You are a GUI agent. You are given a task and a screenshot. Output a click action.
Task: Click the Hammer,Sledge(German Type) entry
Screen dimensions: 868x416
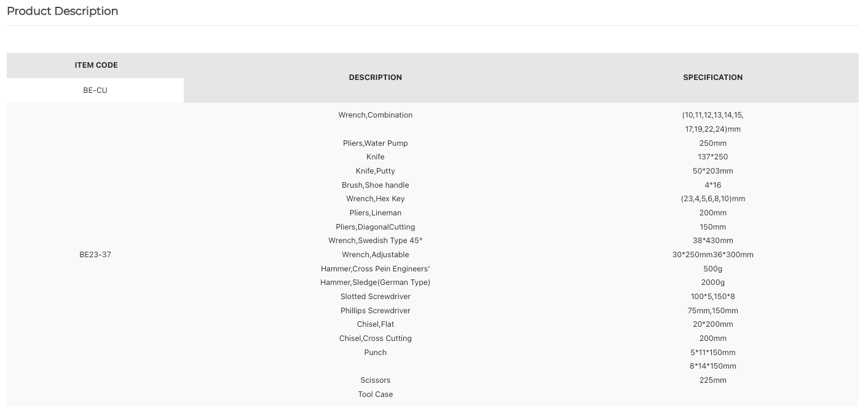[375, 282]
